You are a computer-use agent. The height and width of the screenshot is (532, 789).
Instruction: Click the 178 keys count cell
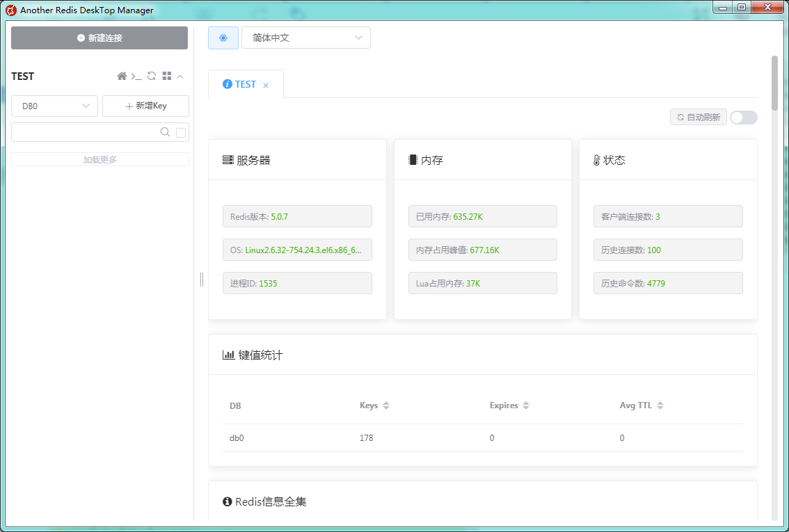pyautogui.click(x=366, y=438)
